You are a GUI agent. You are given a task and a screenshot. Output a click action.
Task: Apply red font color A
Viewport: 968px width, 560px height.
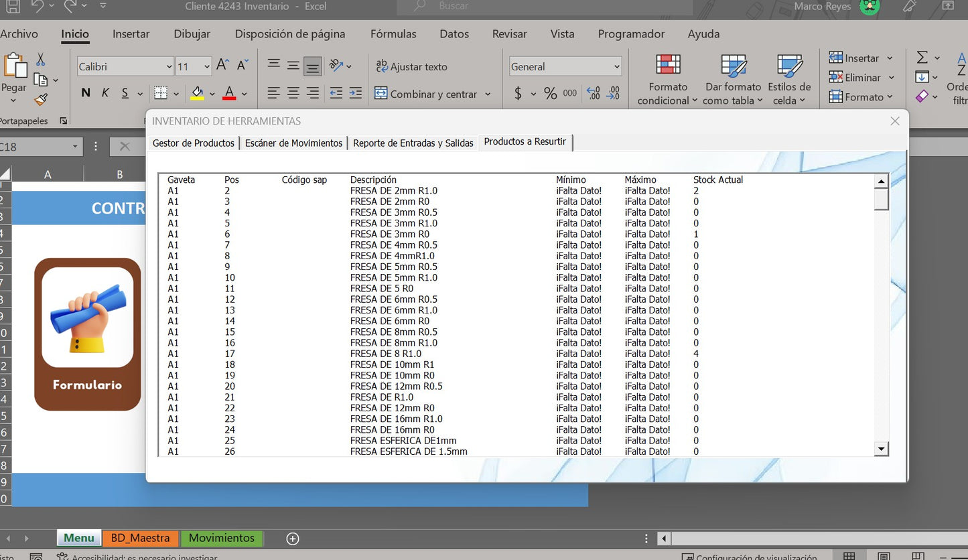click(229, 93)
